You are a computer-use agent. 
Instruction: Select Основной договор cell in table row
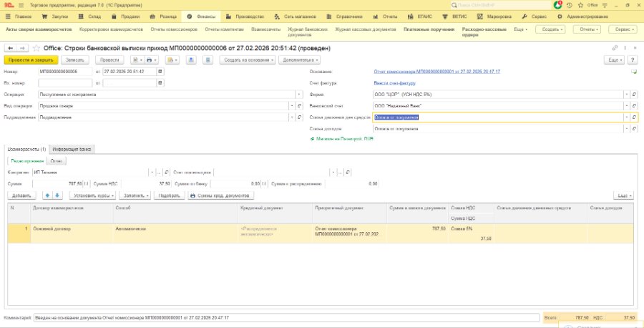(72, 233)
